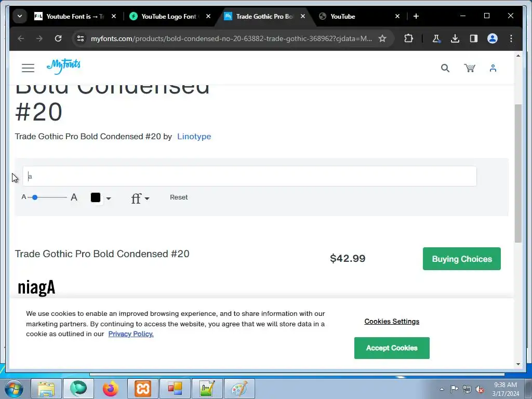
Task: Open XAMPP from the taskbar
Action: [x=143, y=389]
